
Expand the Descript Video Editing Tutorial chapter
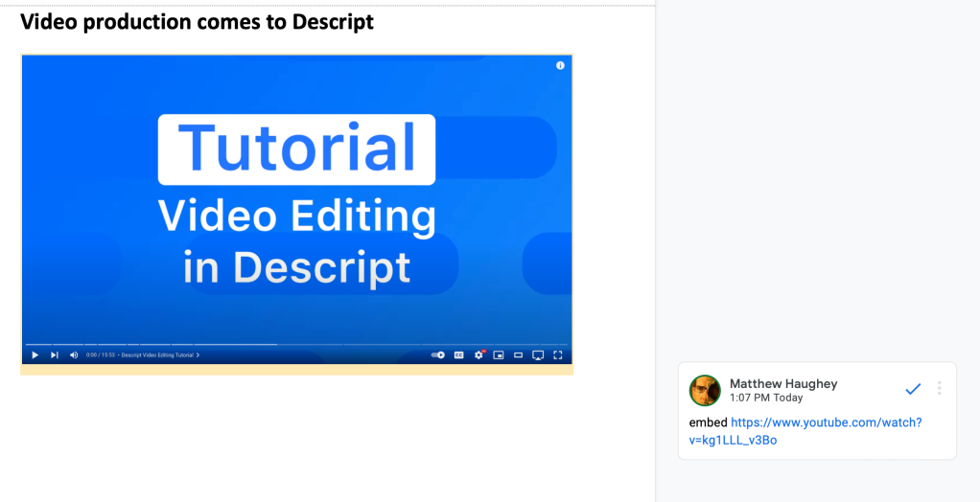point(160,354)
